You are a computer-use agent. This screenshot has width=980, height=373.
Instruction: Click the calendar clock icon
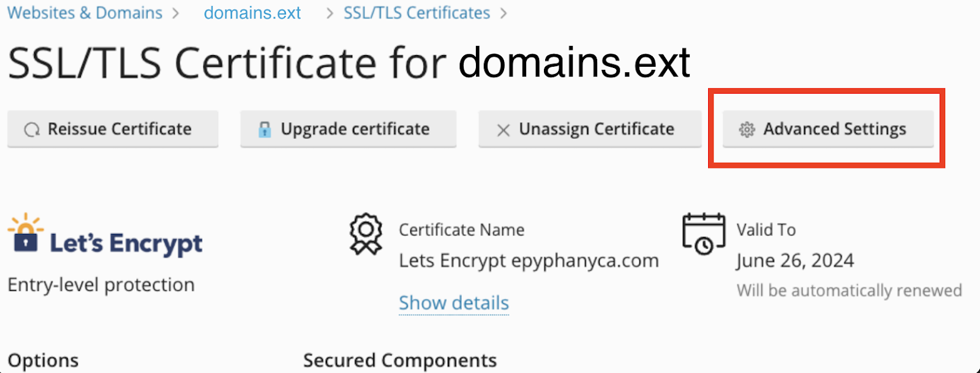[x=704, y=233]
